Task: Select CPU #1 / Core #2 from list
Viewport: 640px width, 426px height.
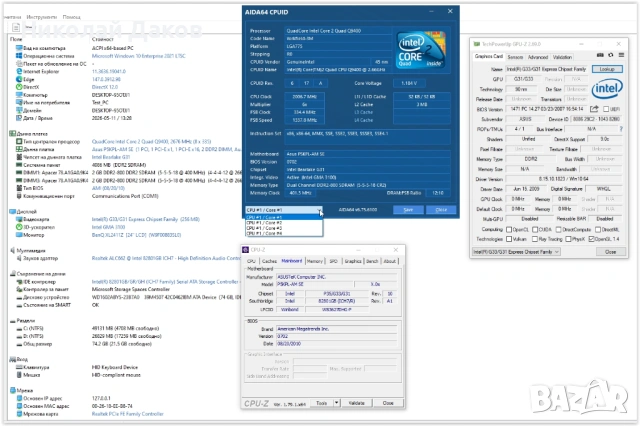Action: point(284,223)
